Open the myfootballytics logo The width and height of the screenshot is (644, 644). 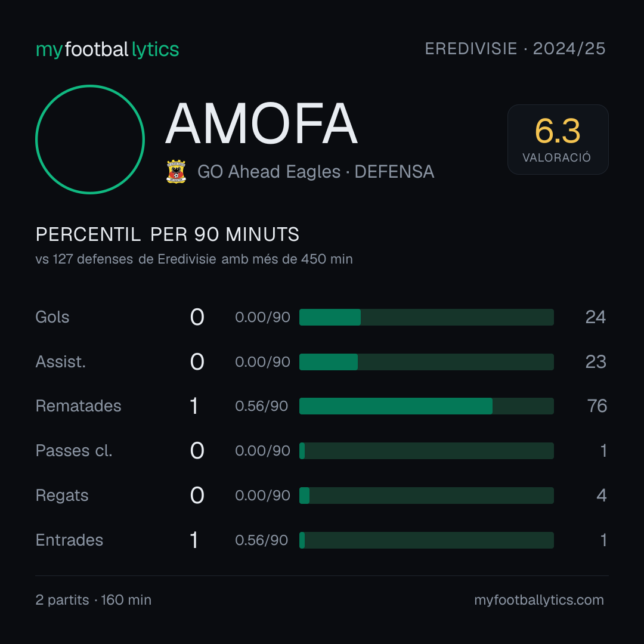pyautogui.click(x=107, y=49)
